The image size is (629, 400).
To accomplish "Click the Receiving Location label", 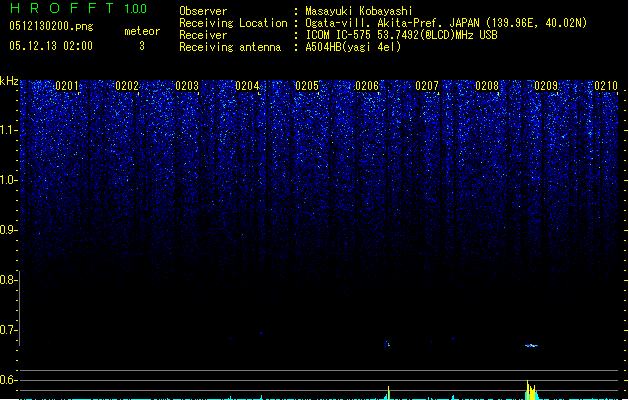I will click(x=233, y=23).
